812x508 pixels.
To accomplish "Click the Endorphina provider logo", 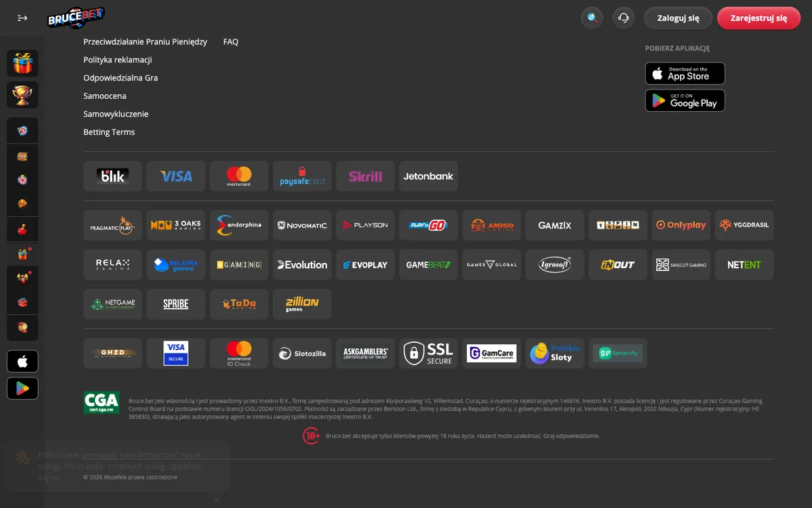I will click(x=239, y=226).
